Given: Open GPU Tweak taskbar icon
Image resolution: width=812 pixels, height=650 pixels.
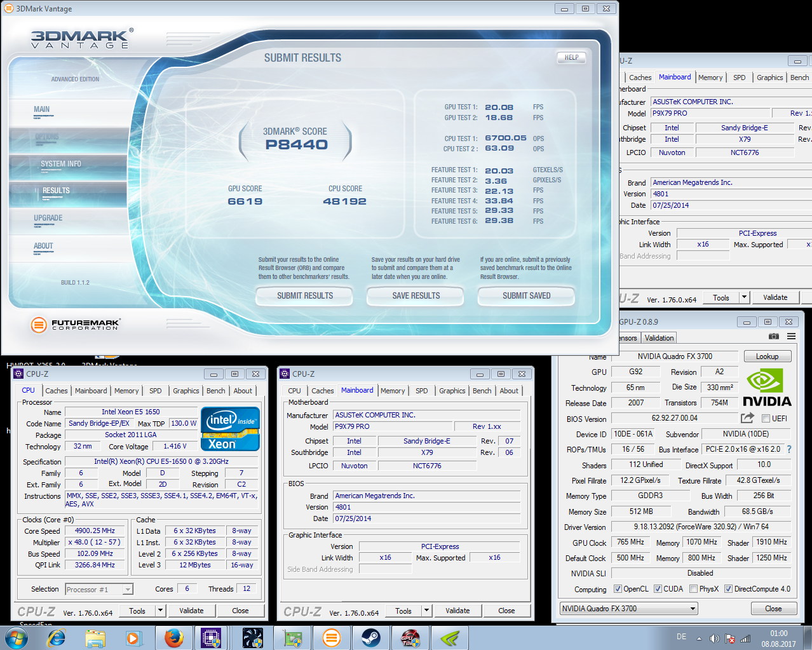Looking at the screenshot, I should click(x=410, y=638).
